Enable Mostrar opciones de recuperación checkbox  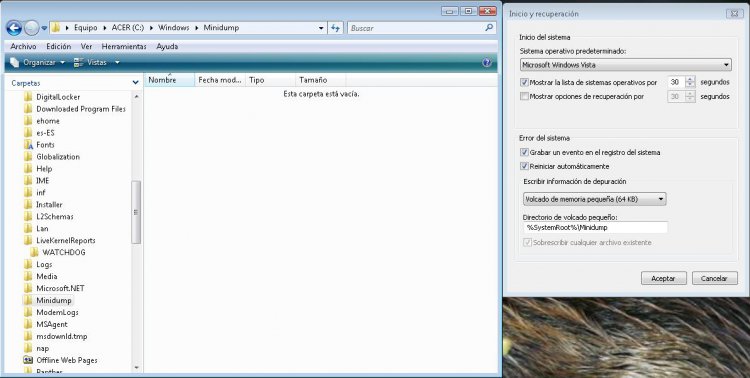(524, 96)
